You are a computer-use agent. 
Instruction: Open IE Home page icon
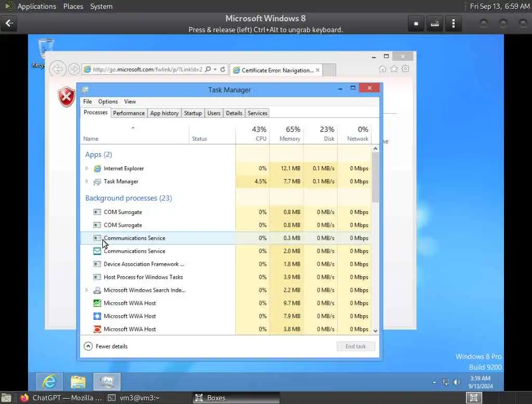click(383, 69)
